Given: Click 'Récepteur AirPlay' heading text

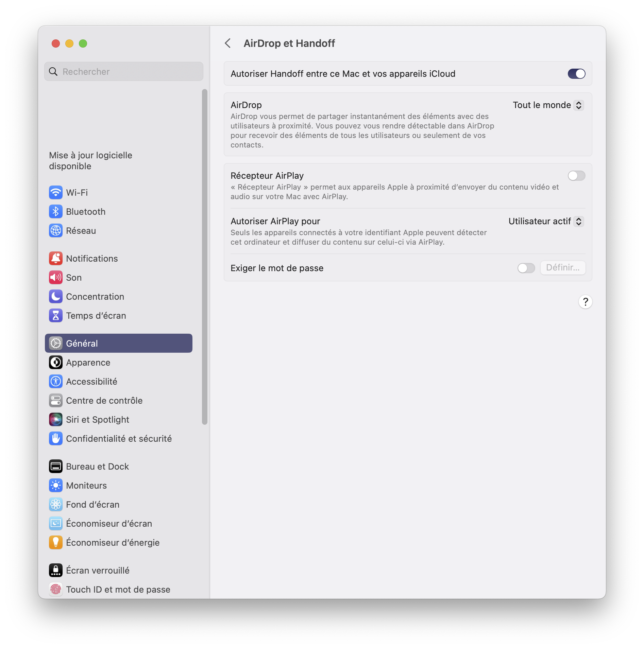Looking at the screenshot, I should (267, 176).
